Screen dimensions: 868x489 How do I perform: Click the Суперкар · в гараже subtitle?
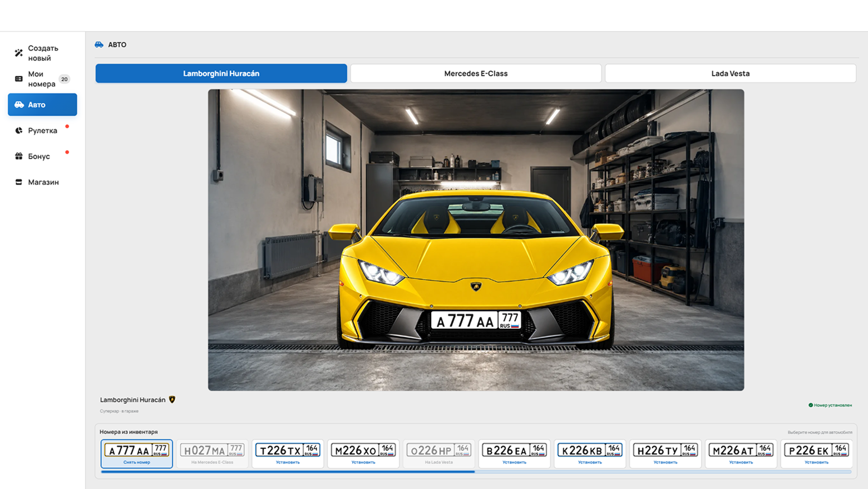[x=119, y=411]
